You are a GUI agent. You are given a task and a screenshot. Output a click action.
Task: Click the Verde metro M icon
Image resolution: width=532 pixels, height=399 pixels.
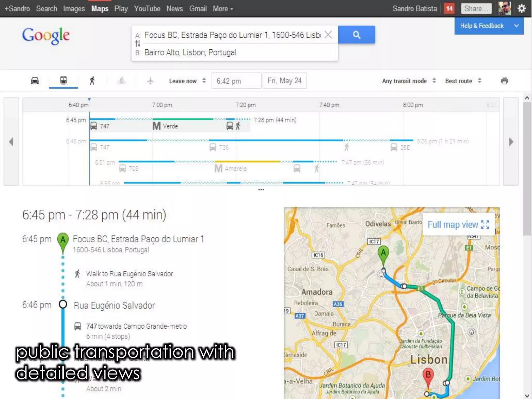[x=156, y=126]
